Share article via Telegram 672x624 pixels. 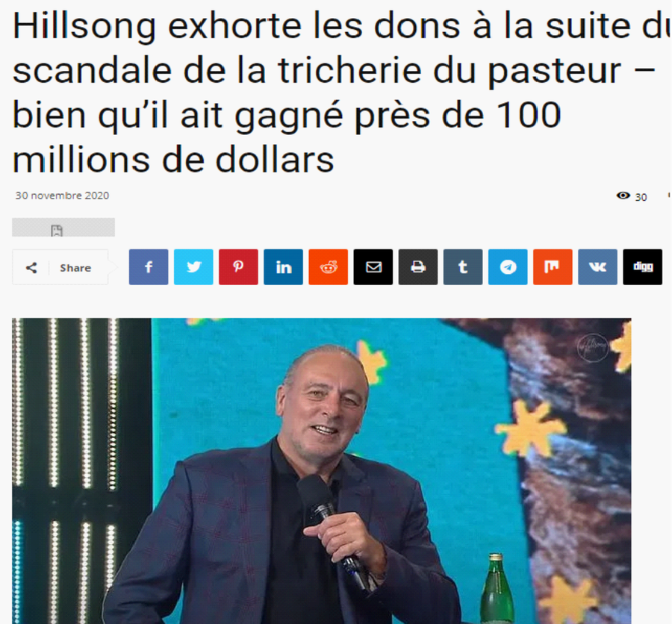click(508, 267)
